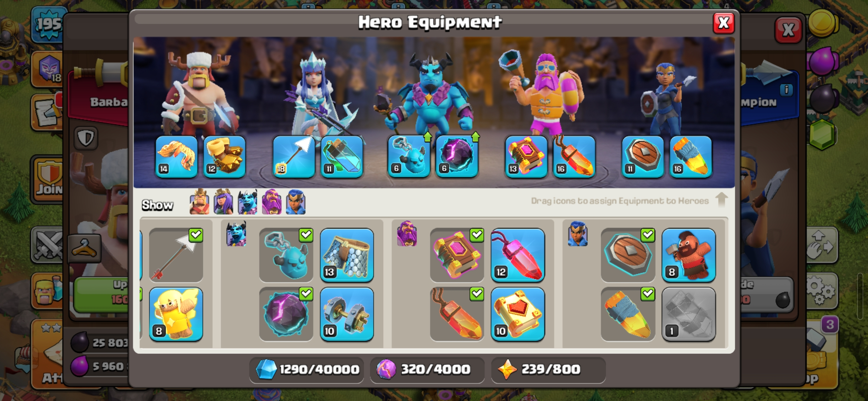
Task: Toggle the checked purple gem tome equipment
Action: (x=457, y=255)
